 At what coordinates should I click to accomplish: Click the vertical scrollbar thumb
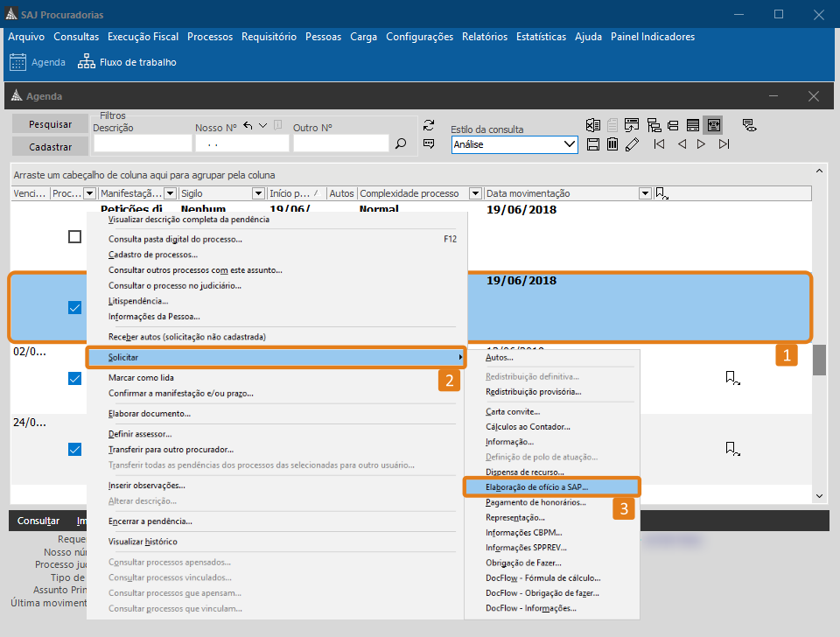click(819, 360)
